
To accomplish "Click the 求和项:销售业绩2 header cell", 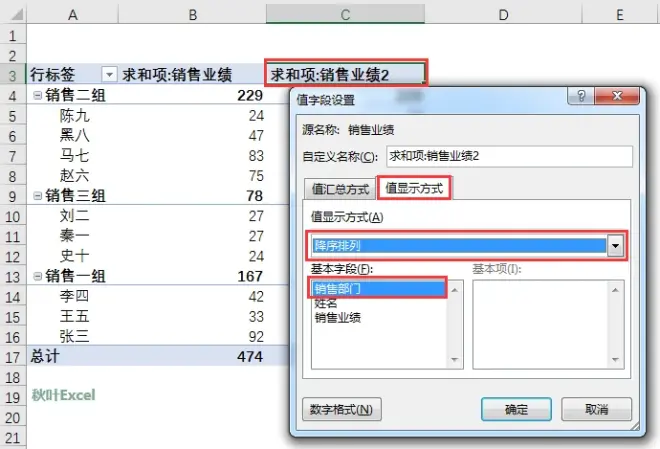I will pyautogui.click(x=345, y=74).
